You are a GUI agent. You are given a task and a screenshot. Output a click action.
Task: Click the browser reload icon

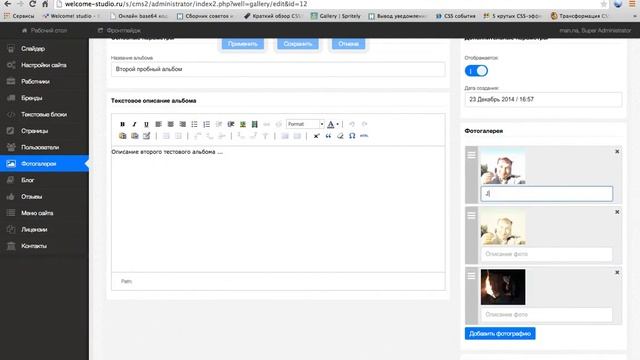coord(33,4)
